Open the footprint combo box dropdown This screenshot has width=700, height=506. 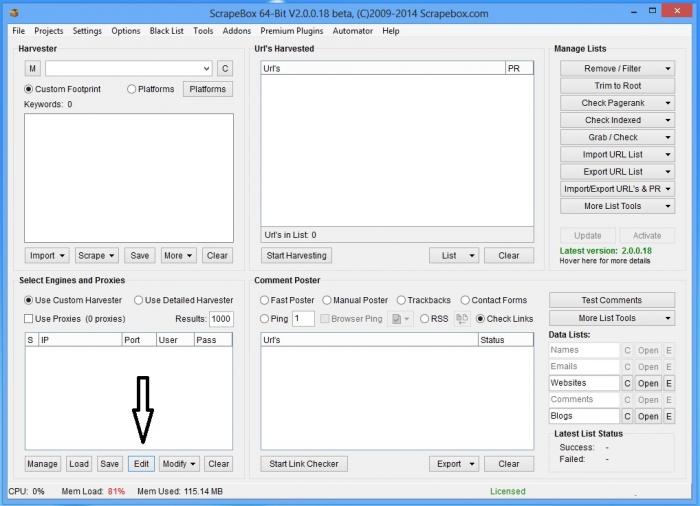206,68
